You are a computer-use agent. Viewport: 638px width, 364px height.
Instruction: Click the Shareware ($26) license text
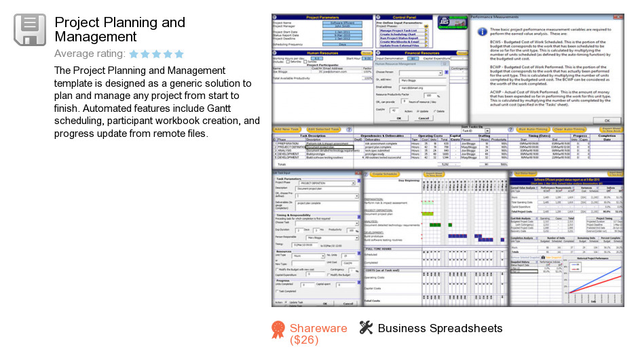318,334
